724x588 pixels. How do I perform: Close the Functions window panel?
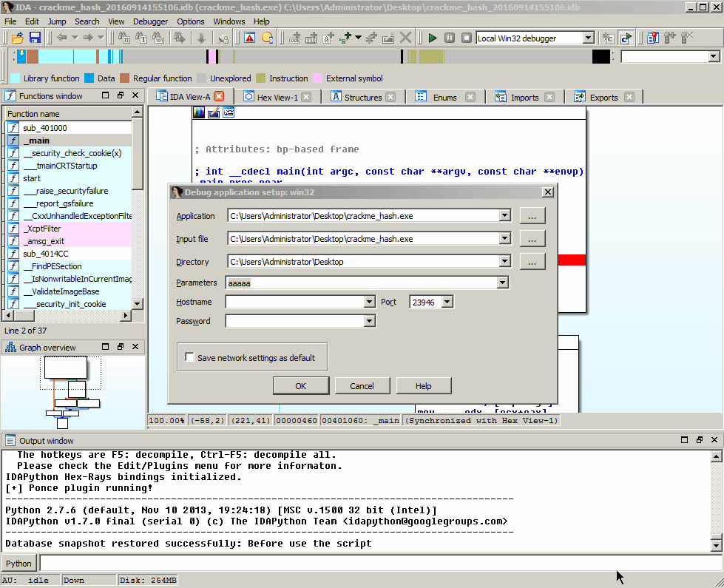(135, 95)
